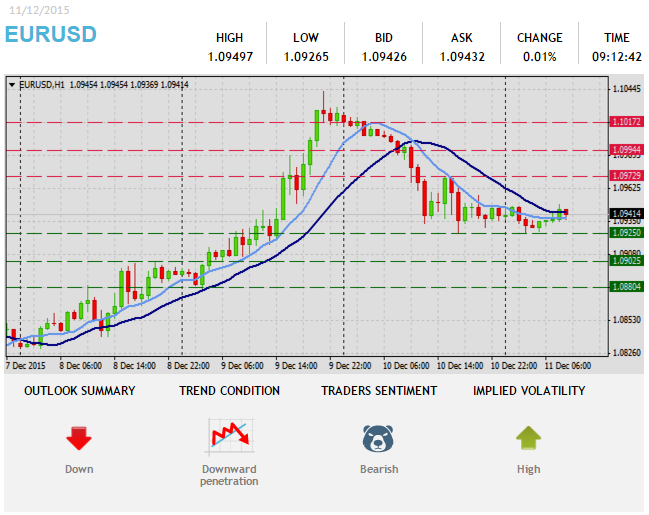
Task: Click the Bearish bear head icon
Action: 378,438
